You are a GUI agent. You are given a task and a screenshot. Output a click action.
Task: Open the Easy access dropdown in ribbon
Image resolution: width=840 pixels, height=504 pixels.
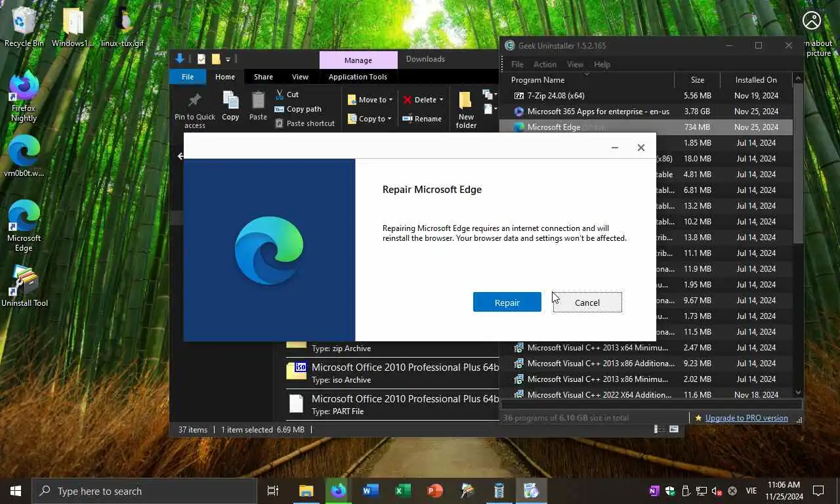point(490,109)
